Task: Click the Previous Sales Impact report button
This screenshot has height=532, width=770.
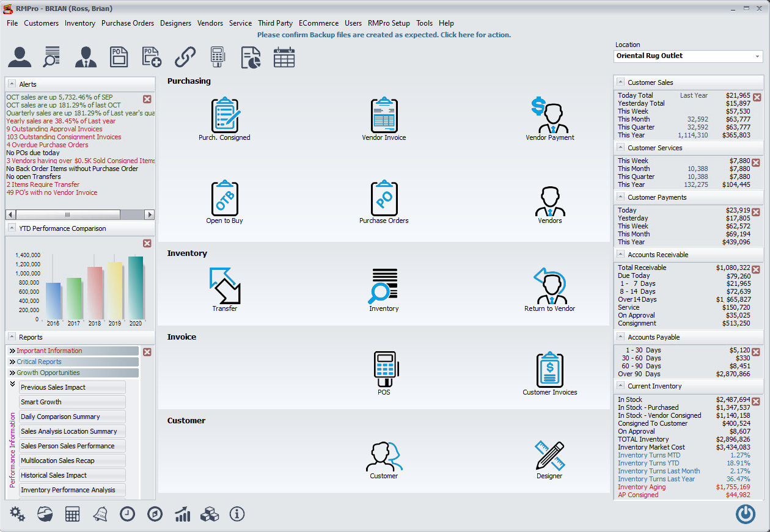Action: click(72, 387)
